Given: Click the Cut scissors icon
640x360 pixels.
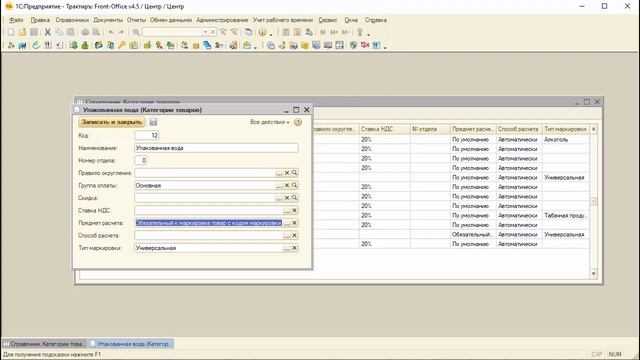Looking at the screenshot, I should click(48, 32).
